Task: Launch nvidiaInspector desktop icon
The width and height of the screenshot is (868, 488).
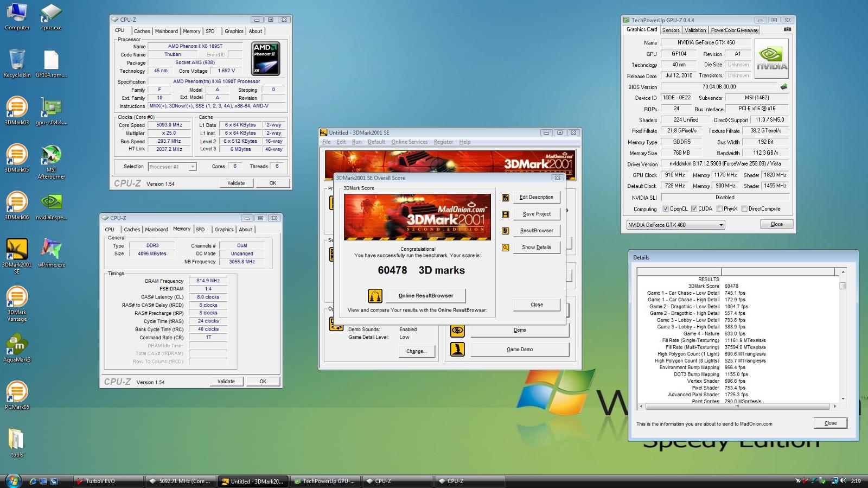Action: pyautogui.click(x=52, y=206)
